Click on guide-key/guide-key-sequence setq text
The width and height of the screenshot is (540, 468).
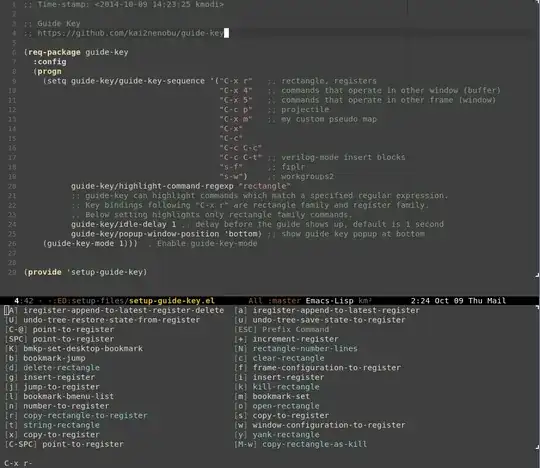pos(138,81)
